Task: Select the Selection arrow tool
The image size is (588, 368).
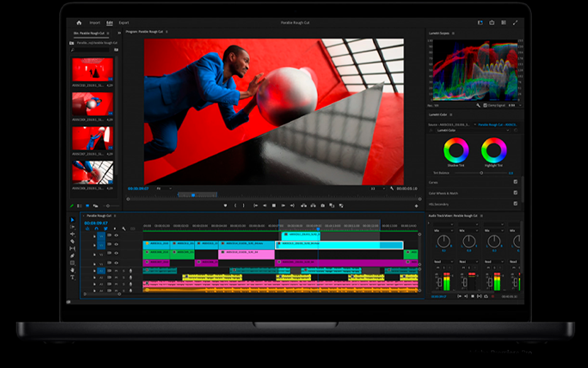Action: click(72, 220)
